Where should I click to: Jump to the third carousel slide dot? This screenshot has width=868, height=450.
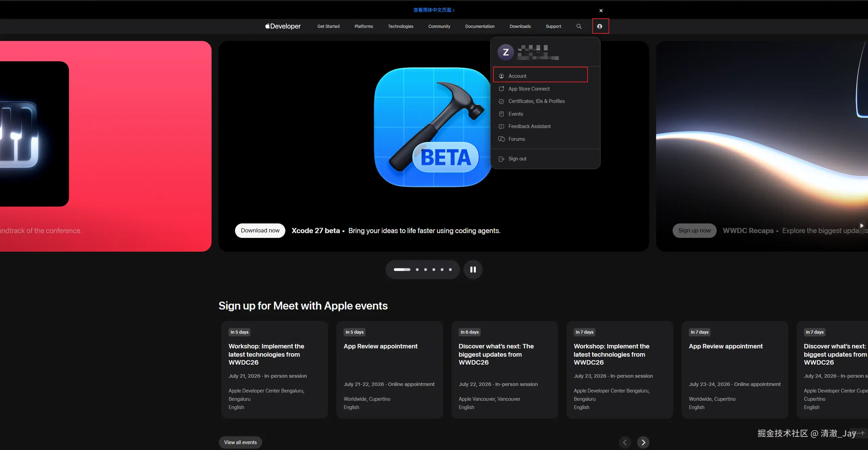pos(426,270)
